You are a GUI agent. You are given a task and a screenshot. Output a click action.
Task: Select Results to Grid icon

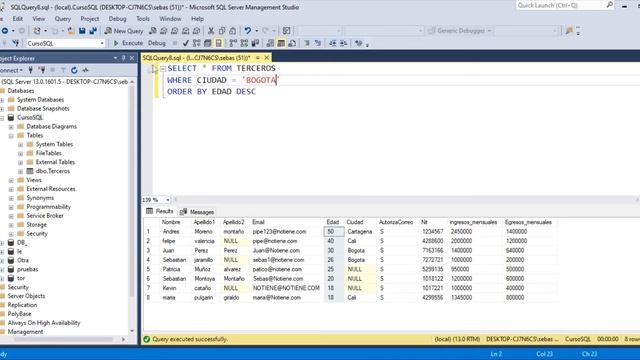(x=281, y=43)
